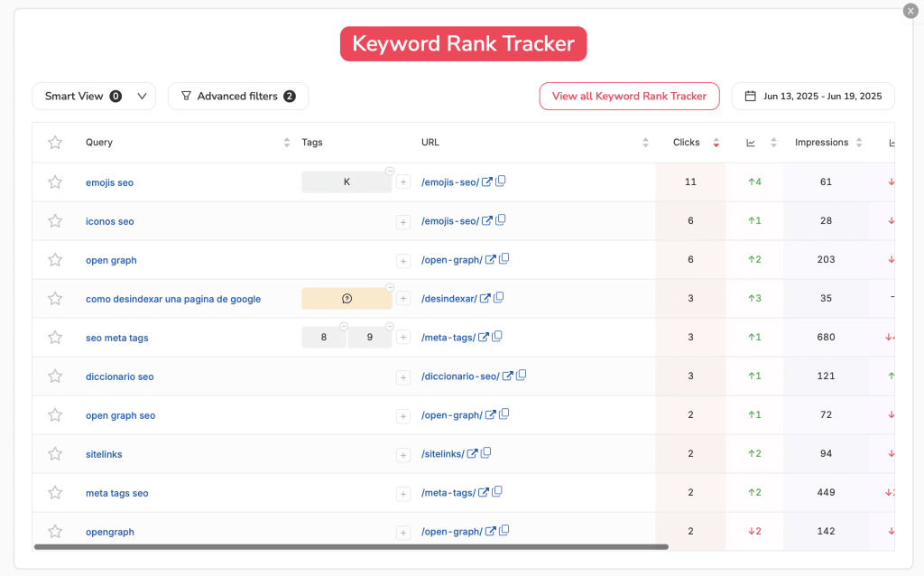Expand the Smart View dropdown
This screenshot has height=576, width=924.
coord(142,96)
